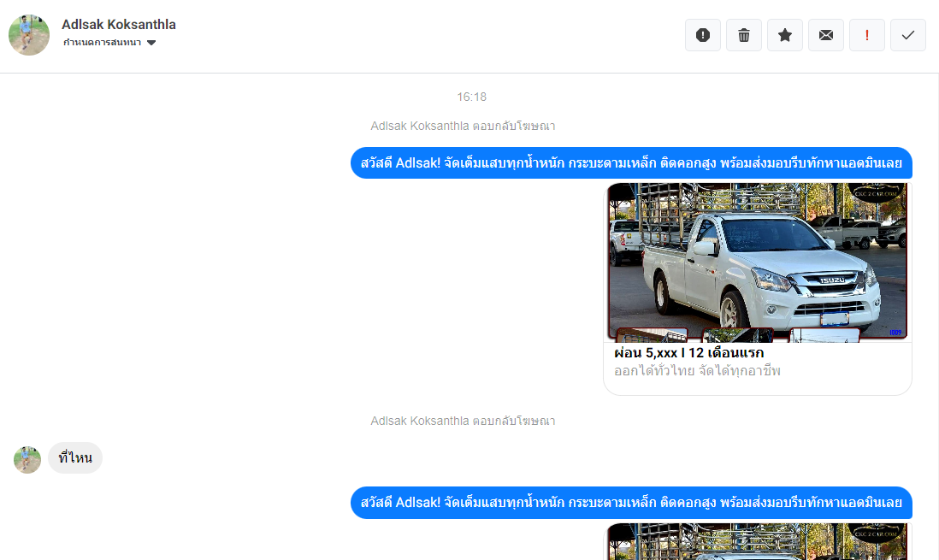The height and width of the screenshot is (560, 939).
Task: Open the partially visible truck ad image at bottom
Action: tap(757, 542)
